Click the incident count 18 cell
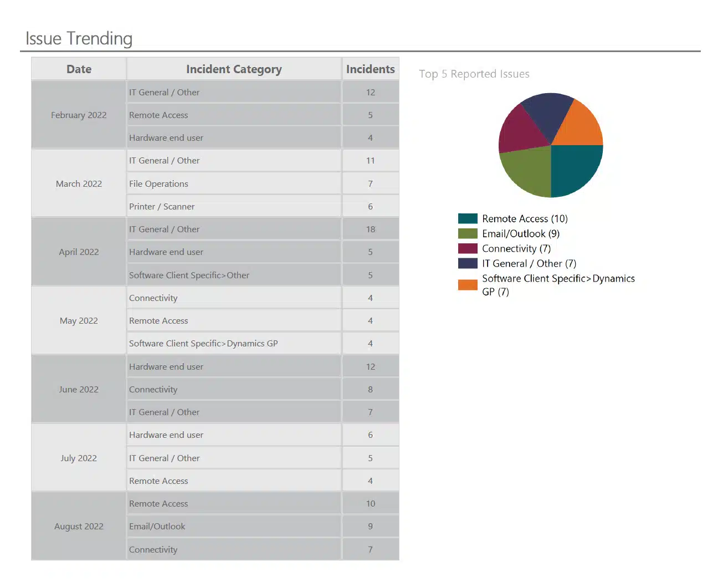Viewport: 728px width, 582px height. pos(371,229)
